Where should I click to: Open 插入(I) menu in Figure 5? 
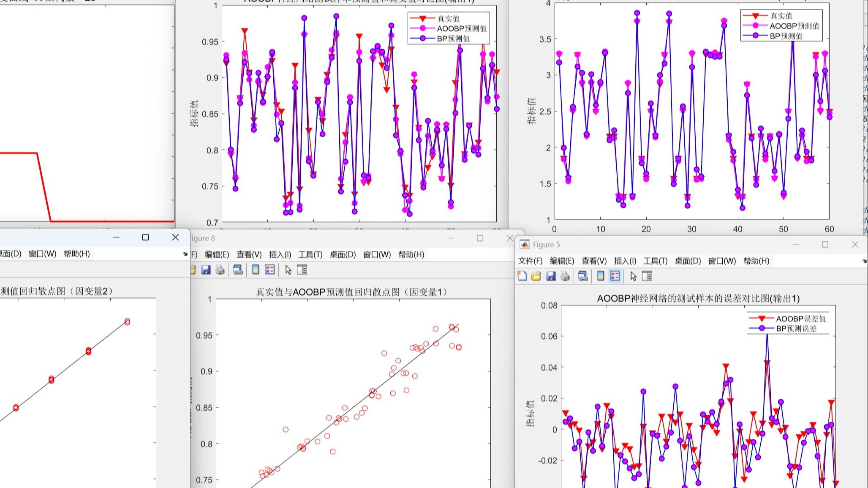[625, 261]
